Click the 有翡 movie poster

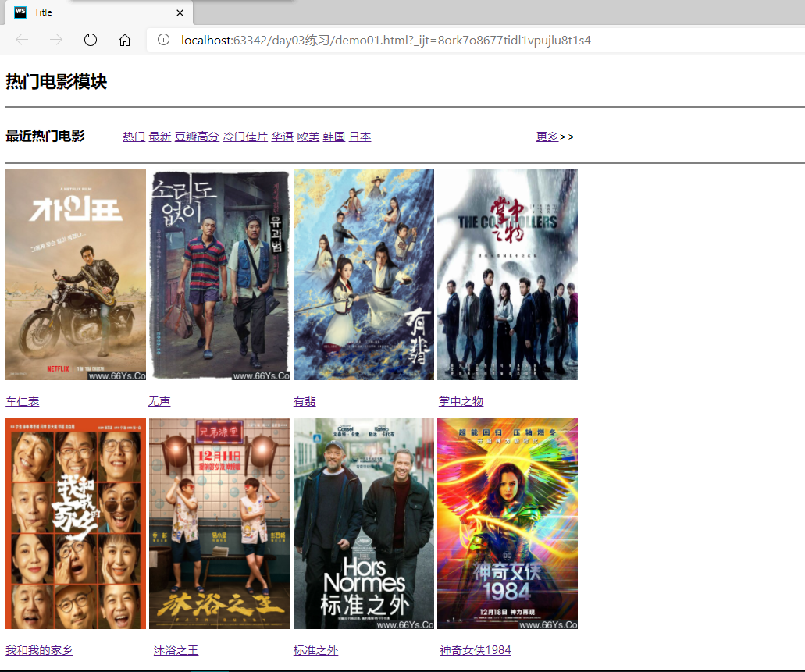pos(364,275)
